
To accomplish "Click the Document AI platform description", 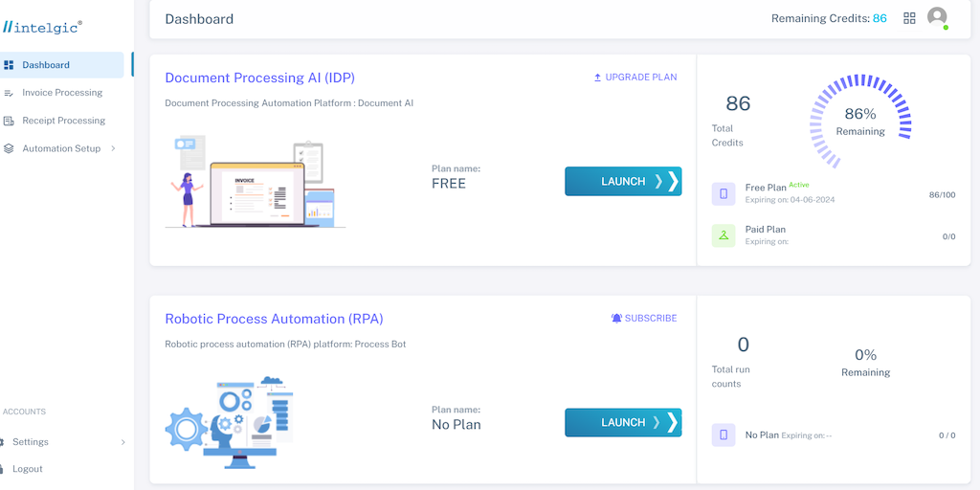I will [289, 103].
